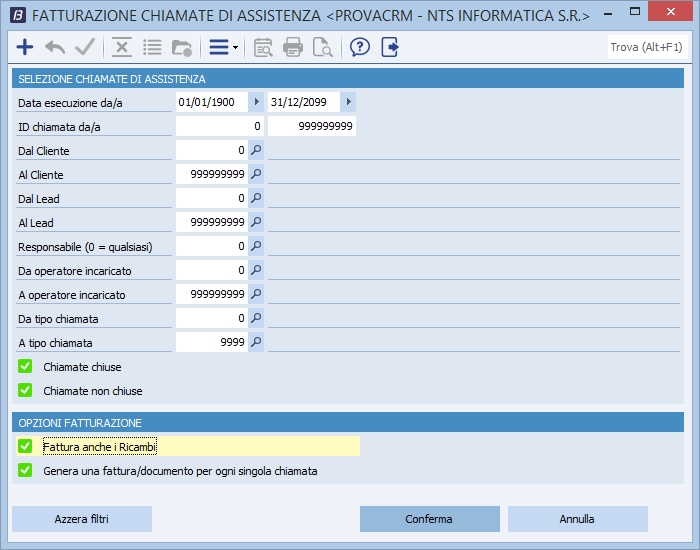
Task: Open the start date picker arrow for 01/01/1900
Action: tap(256, 102)
